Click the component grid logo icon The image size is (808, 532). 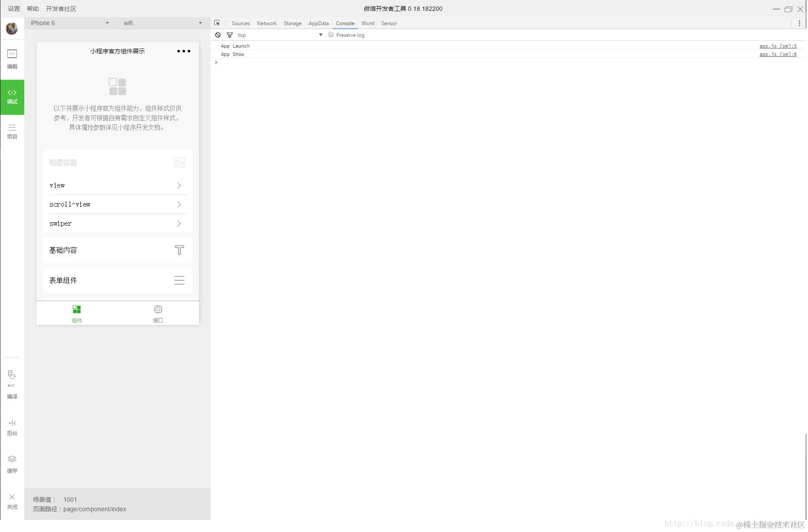coord(117,87)
